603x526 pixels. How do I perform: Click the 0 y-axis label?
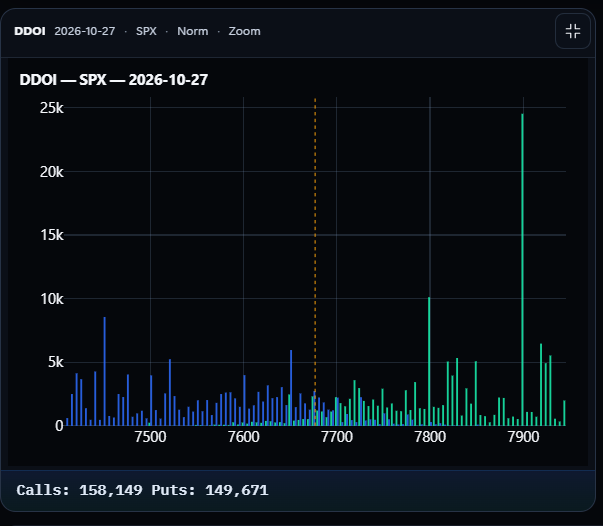pyautogui.click(x=59, y=426)
